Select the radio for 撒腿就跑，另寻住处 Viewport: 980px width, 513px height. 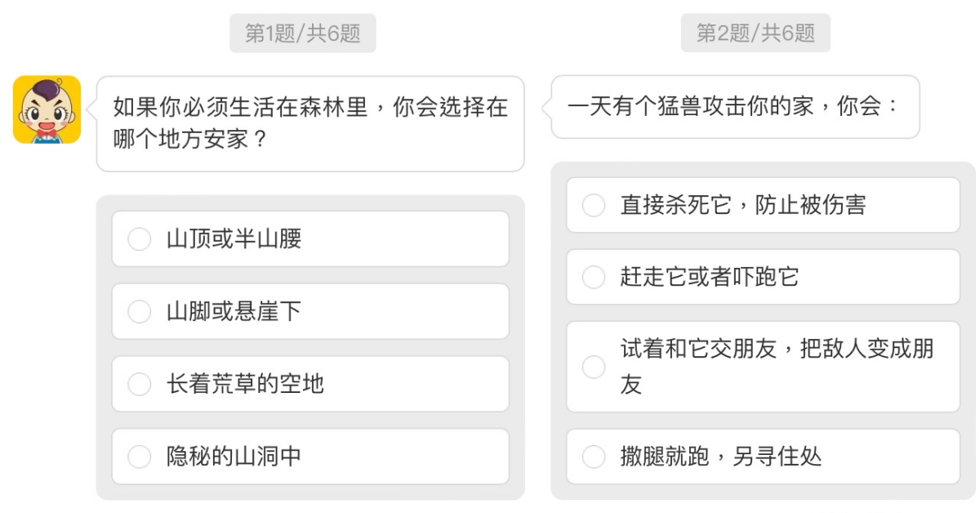(594, 456)
